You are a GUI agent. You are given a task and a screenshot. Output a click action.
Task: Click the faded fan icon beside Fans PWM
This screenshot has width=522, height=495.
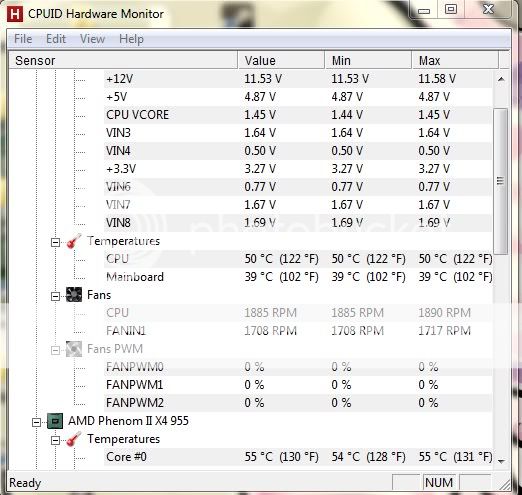pyautogui.click(x=74, y=349)
